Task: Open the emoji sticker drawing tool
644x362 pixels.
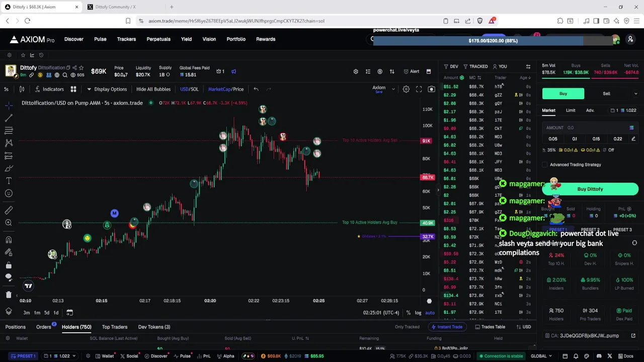Action: click(x=9, y=194)
